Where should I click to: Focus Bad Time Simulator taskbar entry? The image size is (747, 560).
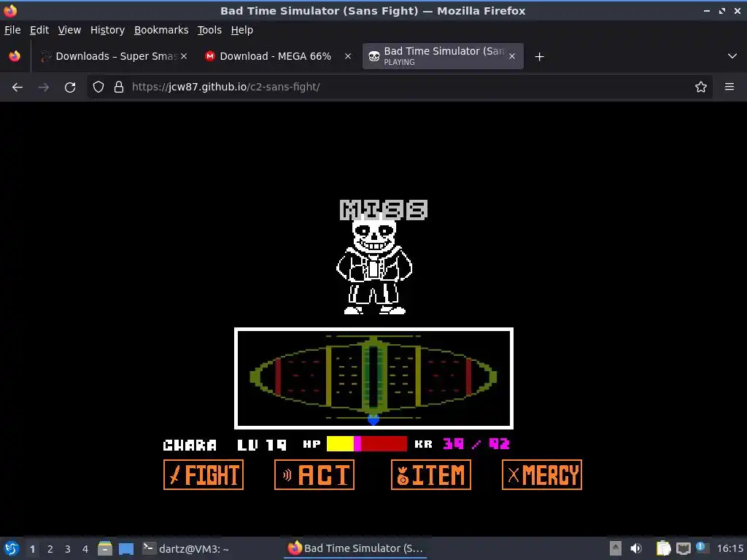[355, 548]
